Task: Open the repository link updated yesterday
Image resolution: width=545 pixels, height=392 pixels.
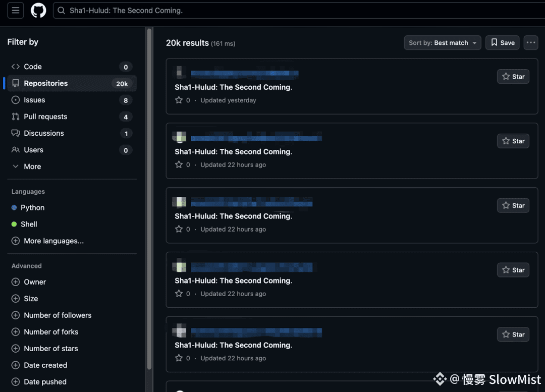Action: click(x=244, y=73)
